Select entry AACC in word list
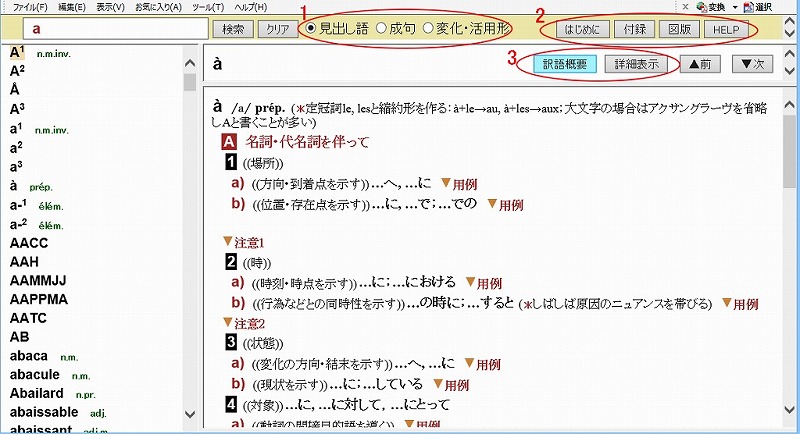Image resolution: width=800 pixels, height=434 pixels. click(29, 243)
